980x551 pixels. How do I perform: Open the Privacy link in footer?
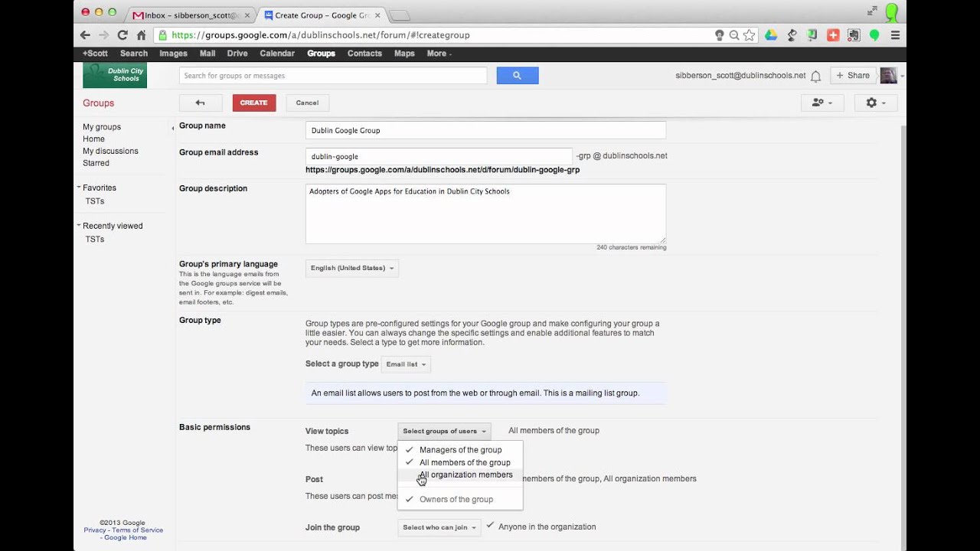tap(95, 530)
